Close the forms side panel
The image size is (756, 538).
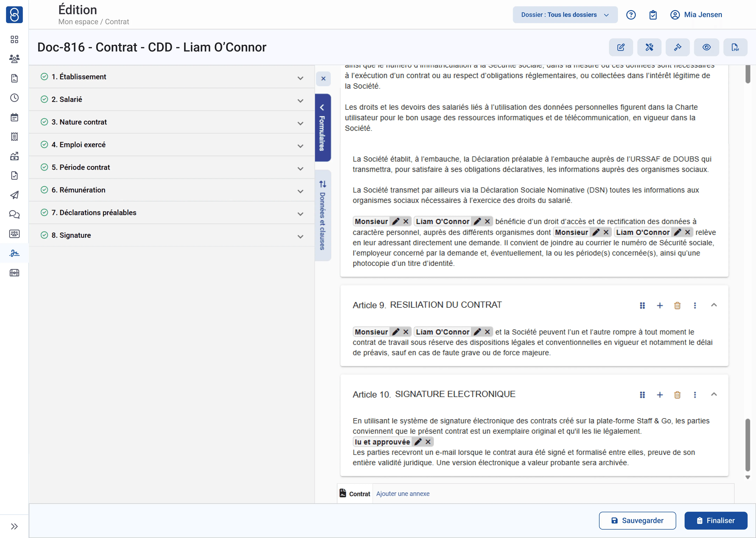323,79
